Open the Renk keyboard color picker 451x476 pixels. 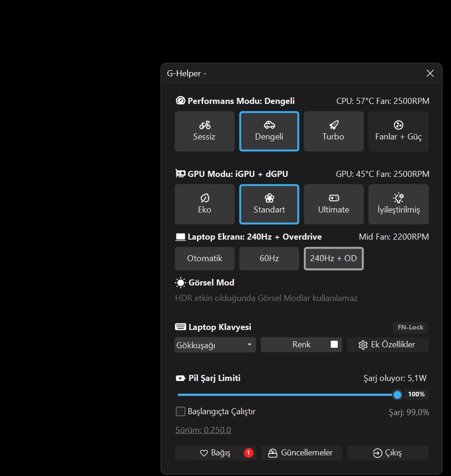click(301, 344)
